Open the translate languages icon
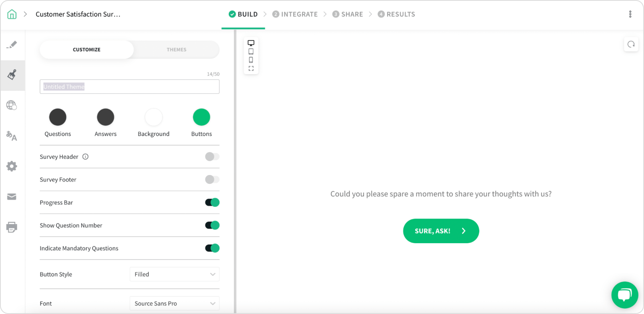 click(x=13, y=136)
